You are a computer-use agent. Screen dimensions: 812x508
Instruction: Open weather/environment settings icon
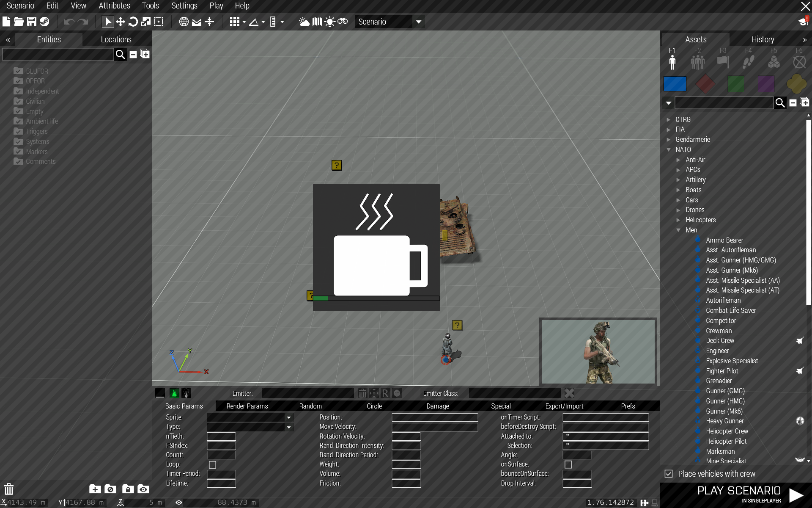pyautogui.click(x=304, y=22)
